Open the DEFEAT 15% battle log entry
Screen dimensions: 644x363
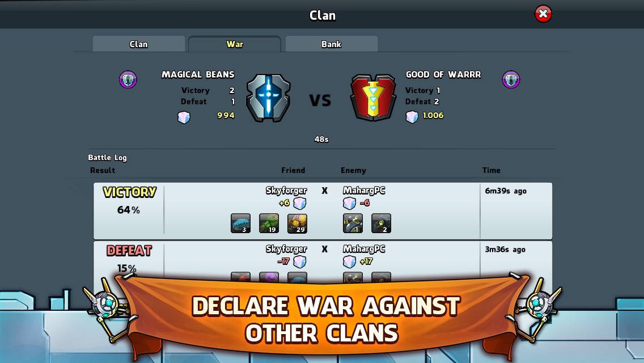[x=323, y=262]
